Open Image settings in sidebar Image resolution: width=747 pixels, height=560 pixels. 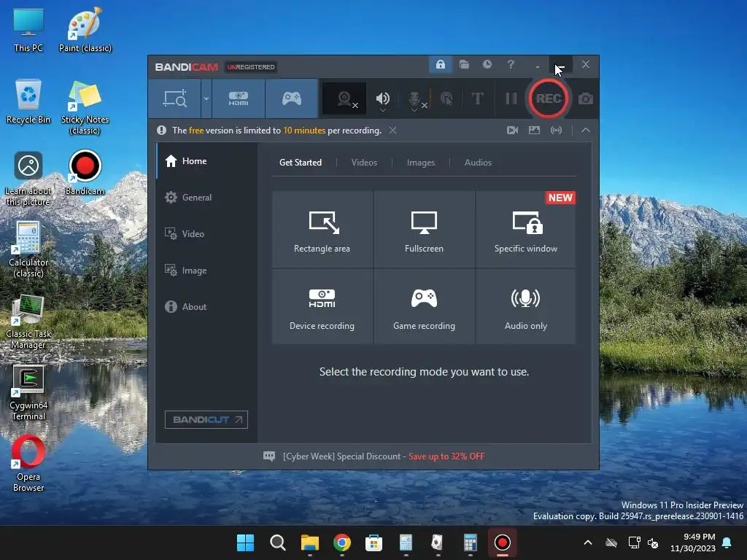click(206, 270)
